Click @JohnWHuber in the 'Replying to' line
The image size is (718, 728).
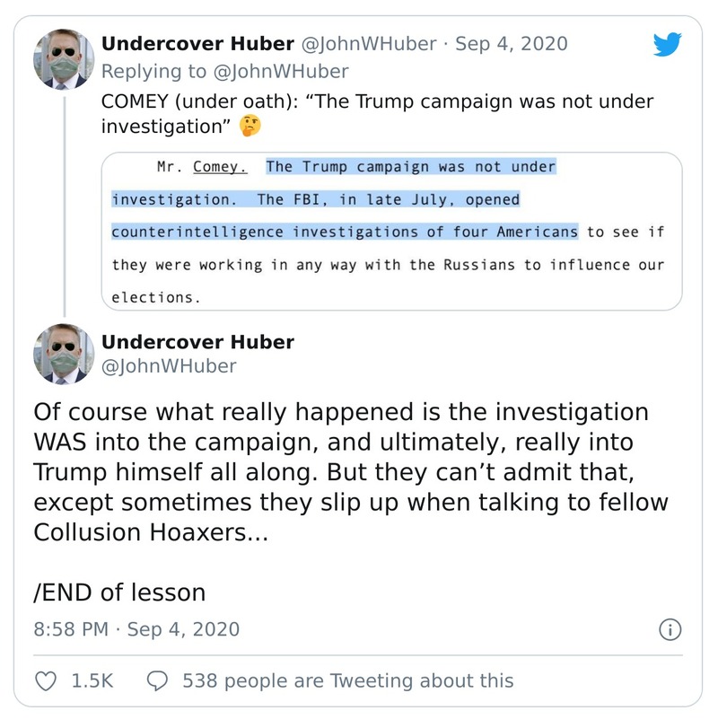click(x=280, y=71)
